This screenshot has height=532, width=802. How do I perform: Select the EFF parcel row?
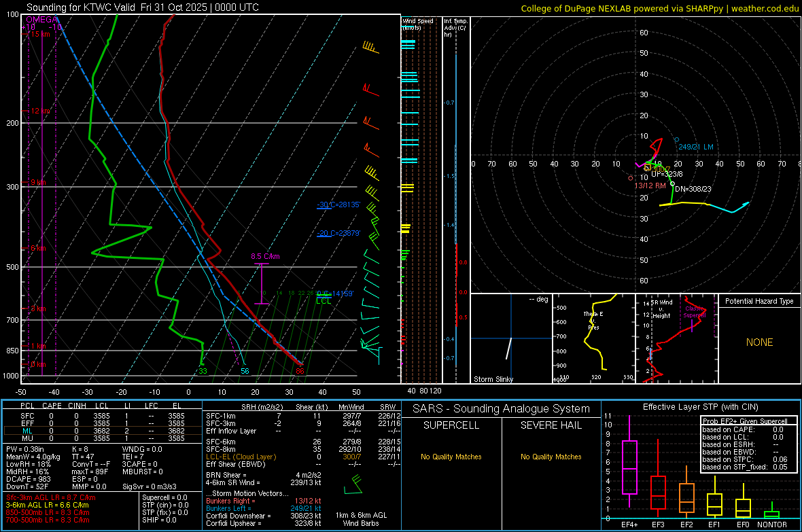coord(103,423)
